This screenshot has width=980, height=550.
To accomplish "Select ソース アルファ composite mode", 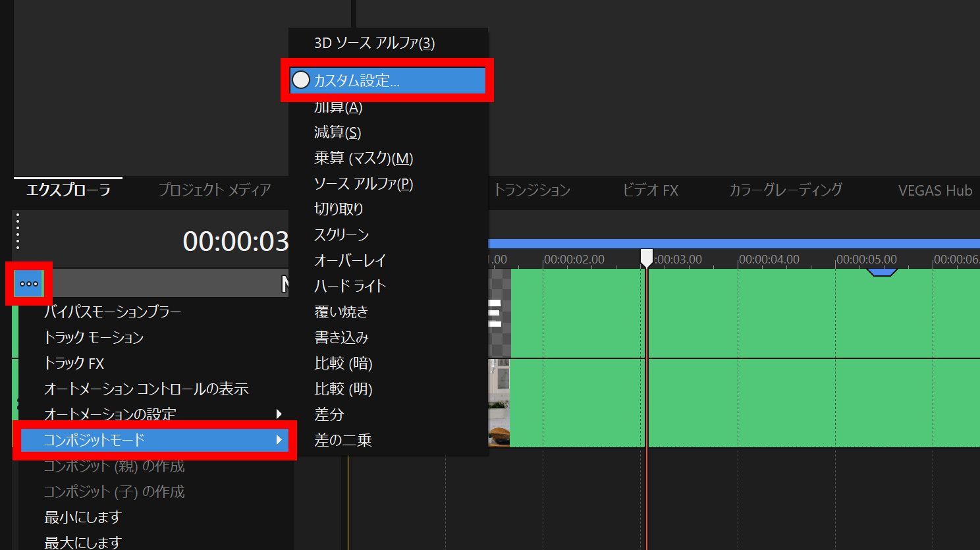I will (364, 183).
